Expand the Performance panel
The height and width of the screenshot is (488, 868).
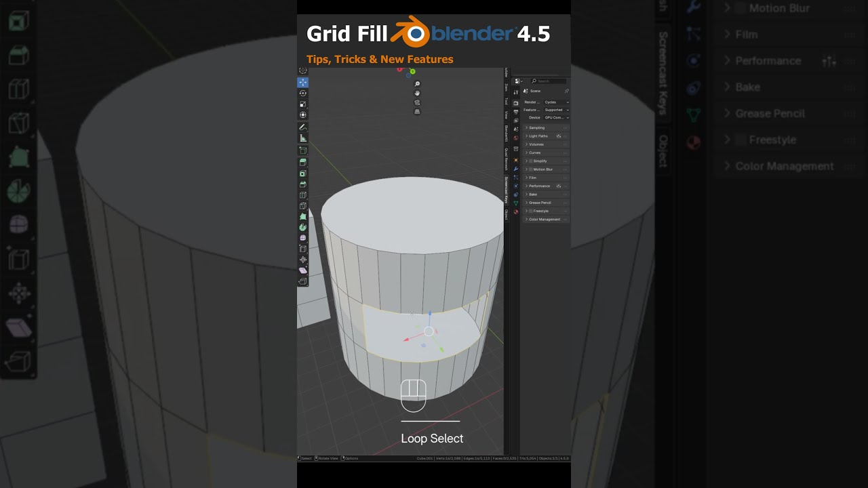546,186
